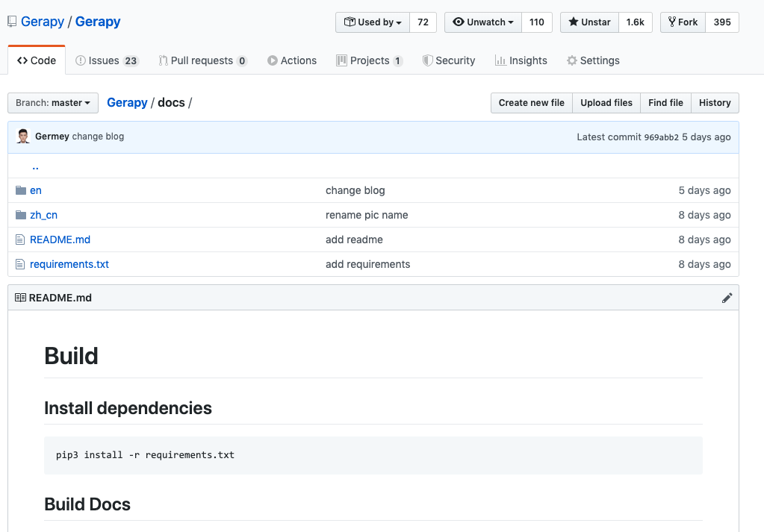The image size is (764, 532).
Task: View the 395 forks count
Action: coord(722,22)
